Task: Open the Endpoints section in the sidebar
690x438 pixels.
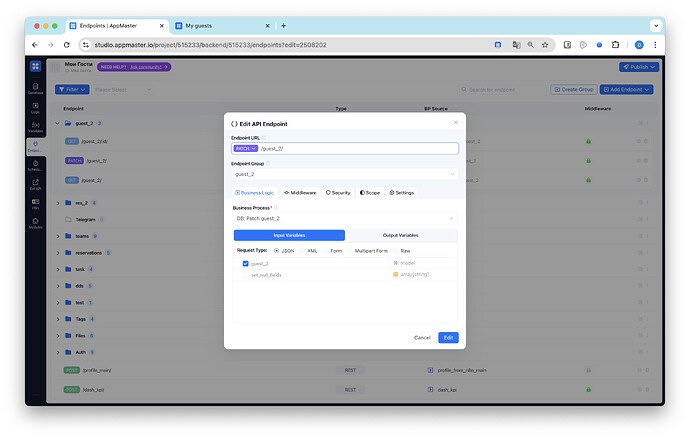Action: pos(36,147)
